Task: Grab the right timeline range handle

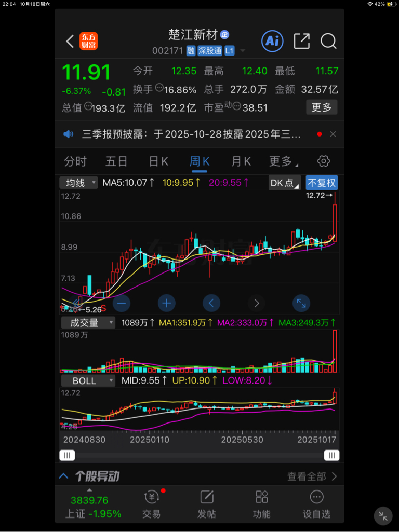Action: [332, 455]
